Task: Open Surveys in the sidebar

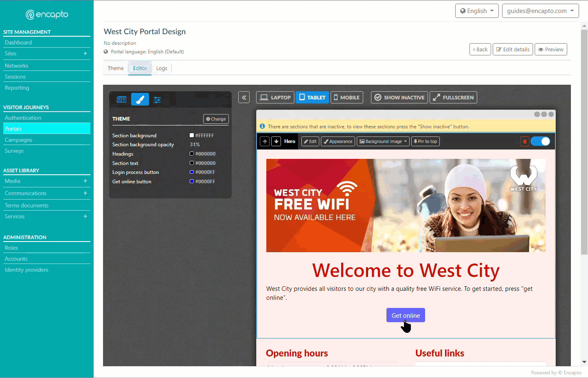Action: (14, 151)
